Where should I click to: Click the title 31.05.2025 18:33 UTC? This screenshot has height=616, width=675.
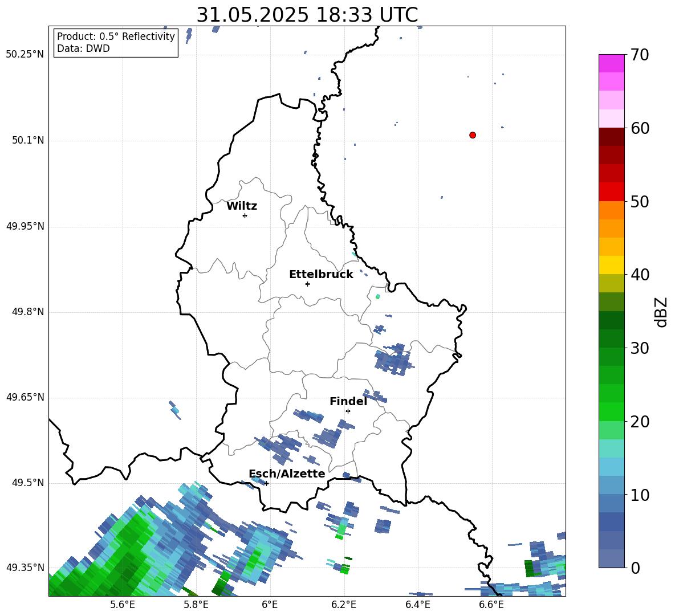[x=307, y=15]
